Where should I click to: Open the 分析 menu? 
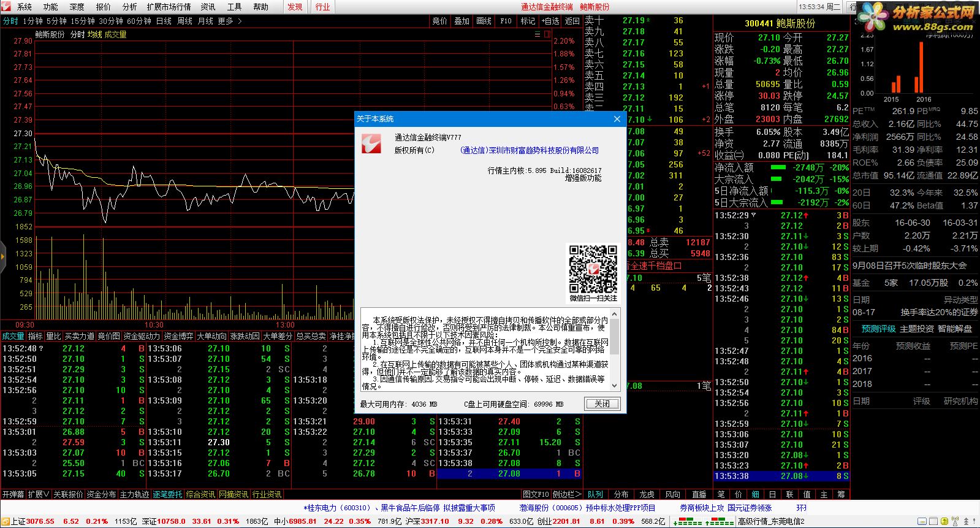coord(129,7)
